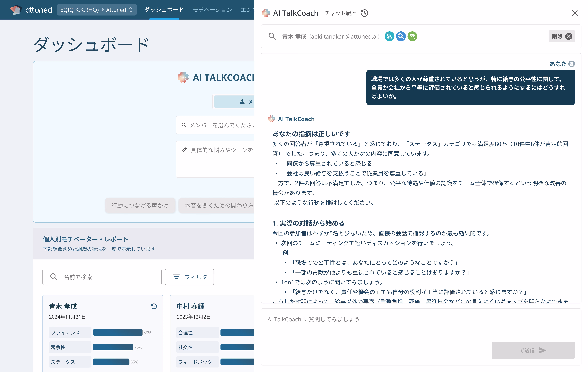The height and width of the screenshot is (372, 588).
Task: Open the EQIQ K.K. (HQ) organization switcher
Action: tap(97, 10)
